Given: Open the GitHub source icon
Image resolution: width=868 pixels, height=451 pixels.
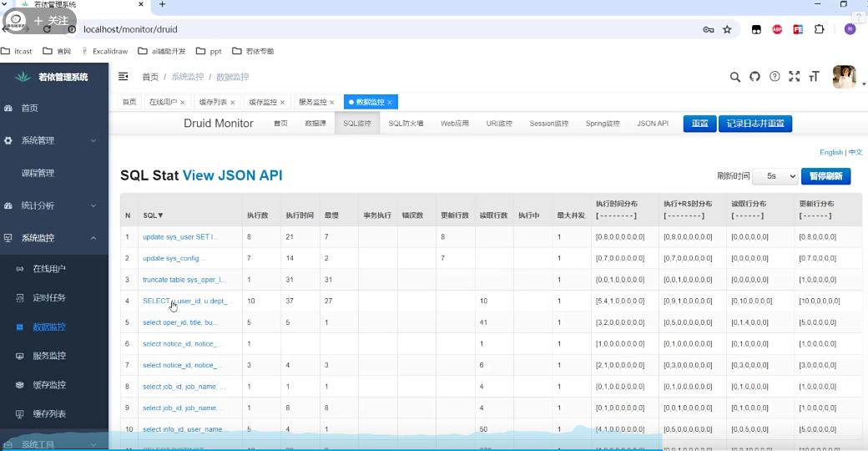Looking at the screenshot, I should (x=754, y=77).
